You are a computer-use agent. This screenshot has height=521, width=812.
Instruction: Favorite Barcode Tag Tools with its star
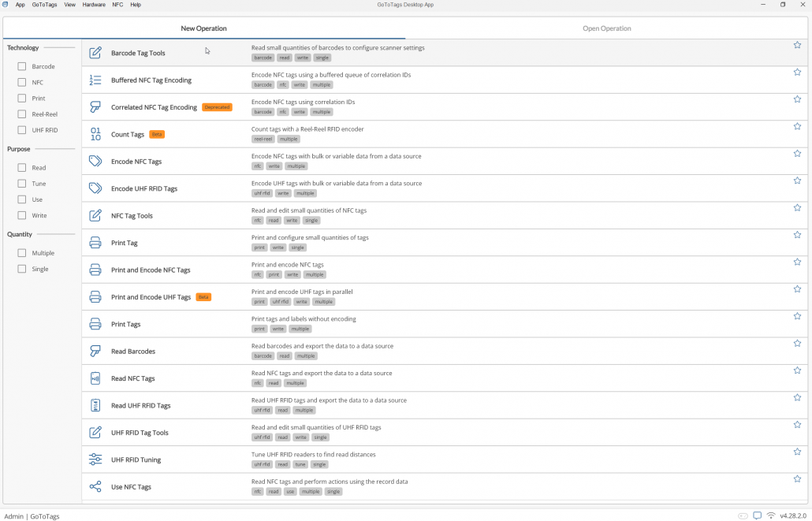click(x=797, y=45)
